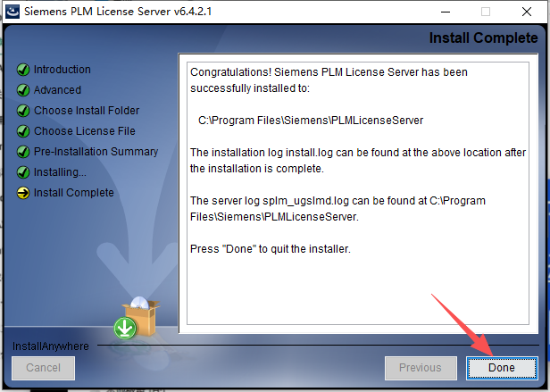This screenshot has height=392, width=550.
Task: Click the checkmark next to Choose Install Folder
Action: pyautogui.click(x=23, y=111)
